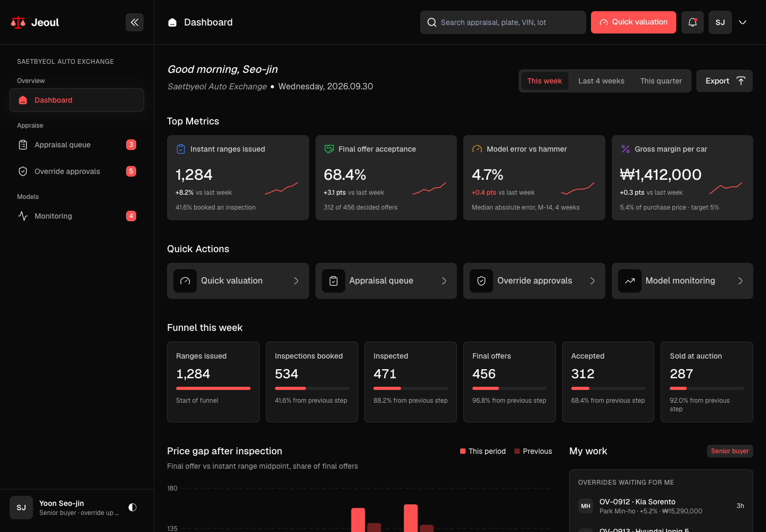The width and height of the screenshot is (766, 532).
Task: Open Override approvals card chevron
Action: pos(593,281)
